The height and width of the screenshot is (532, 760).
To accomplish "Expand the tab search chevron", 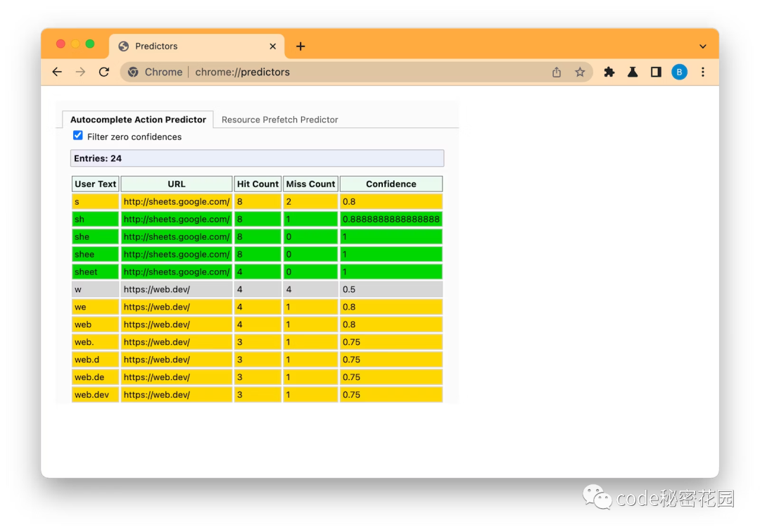I will [x=702, y=46].
